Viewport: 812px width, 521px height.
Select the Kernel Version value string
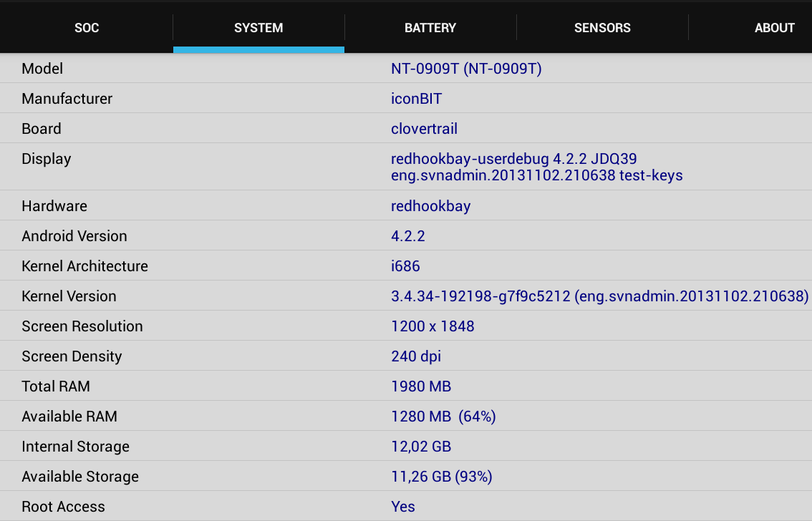[x=599, y=296]
